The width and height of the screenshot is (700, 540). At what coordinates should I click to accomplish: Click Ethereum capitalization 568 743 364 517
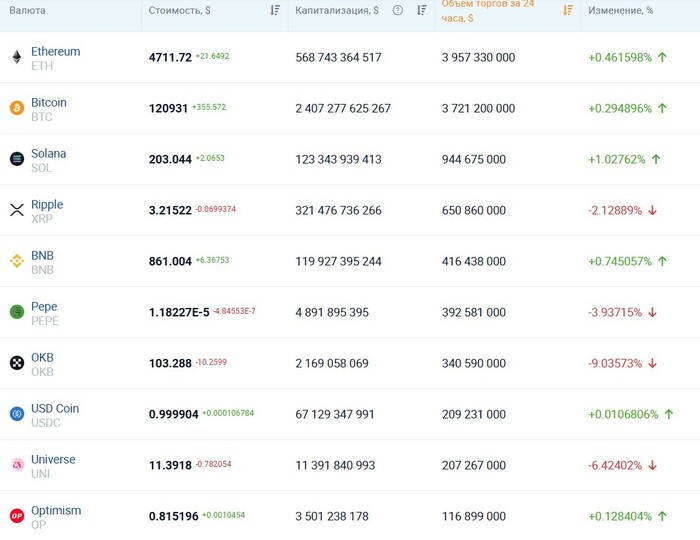(x=338, y=57)
